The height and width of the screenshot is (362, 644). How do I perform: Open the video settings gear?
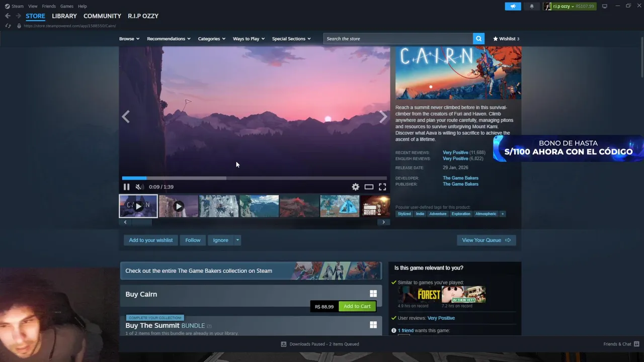pyautogui.click(x=355, y=187)
